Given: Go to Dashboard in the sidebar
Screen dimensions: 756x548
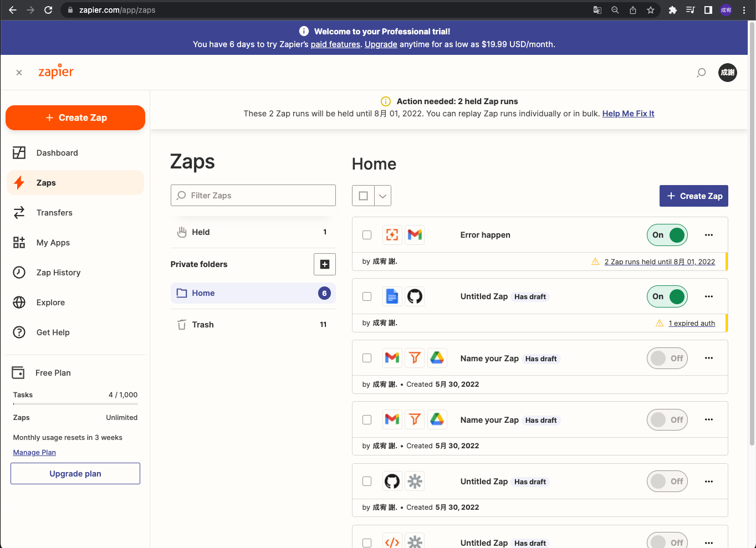Looking at the screenshot, I should tap(75, 153).
